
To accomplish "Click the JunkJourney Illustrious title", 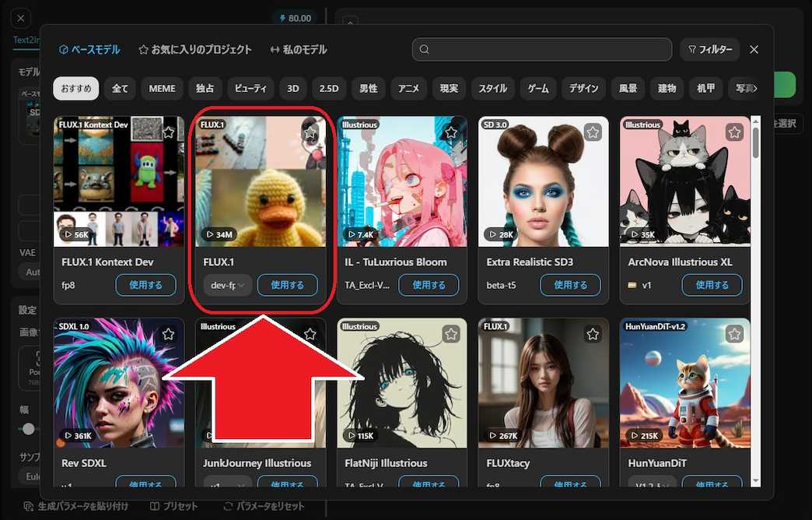I will [257, 463].
